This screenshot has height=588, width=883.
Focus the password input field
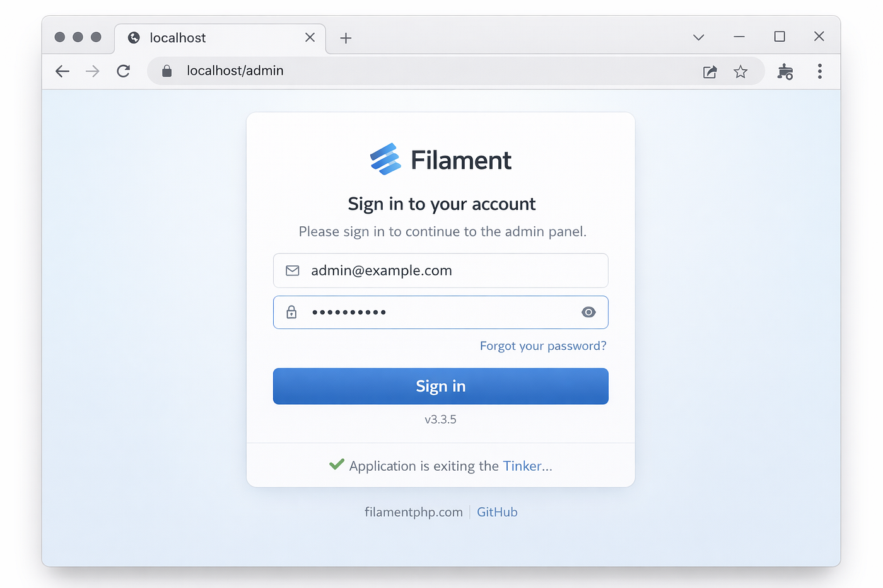click(441, 312)
